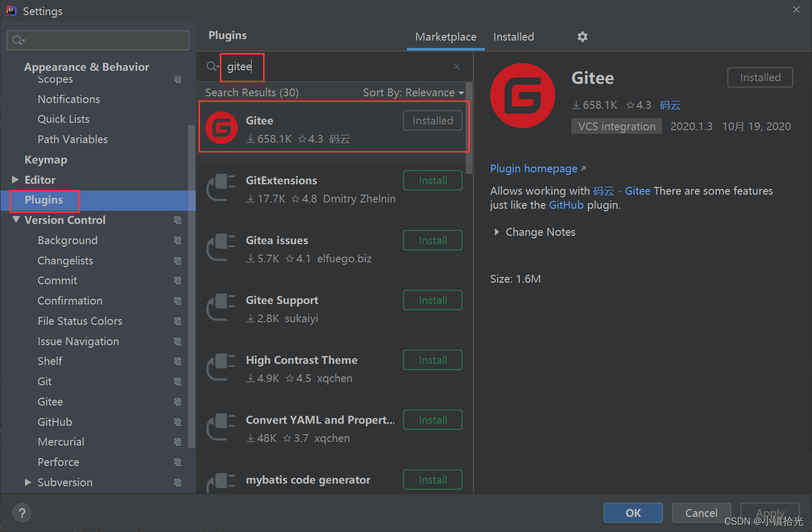812x532 pixels.
Task: Click the High Contrast Theme plug icon
Action: tap(221, 367)
